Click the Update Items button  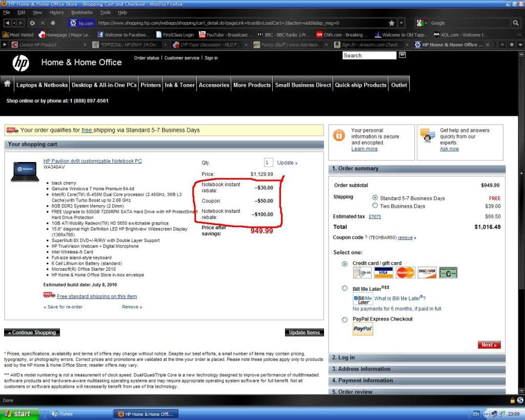pos(305,332)
